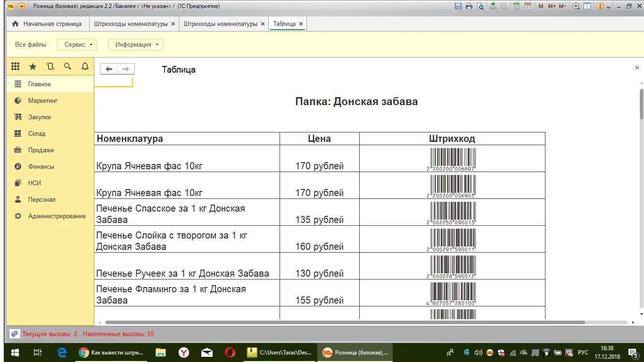The width and height of the screenshot is (644, 362).
Task: Click the zoom magnifier plus icon
Action: 576,6
